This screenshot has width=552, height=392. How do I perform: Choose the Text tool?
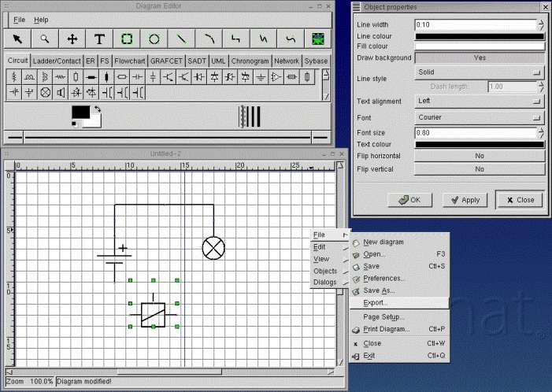tap(99, 38)
